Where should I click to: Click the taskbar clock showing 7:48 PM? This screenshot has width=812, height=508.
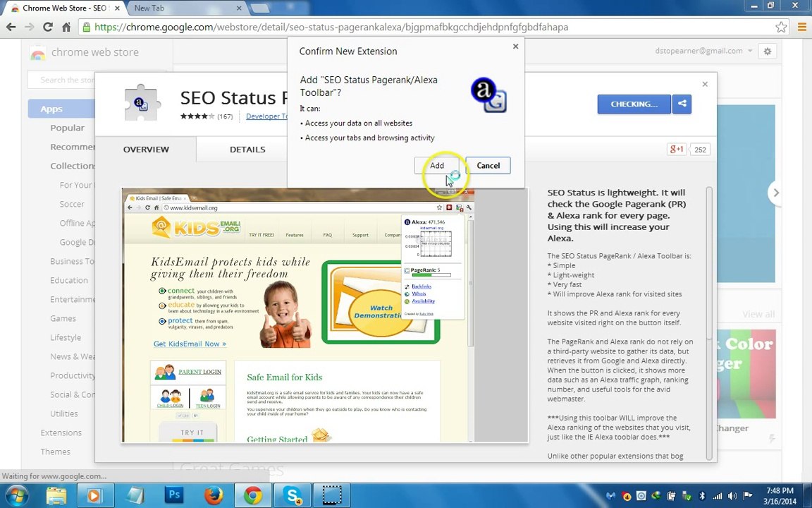[780, 495]
